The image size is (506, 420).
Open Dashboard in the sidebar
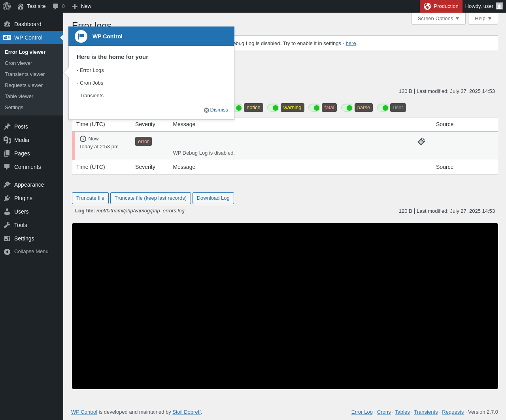(x=32, y=24)
